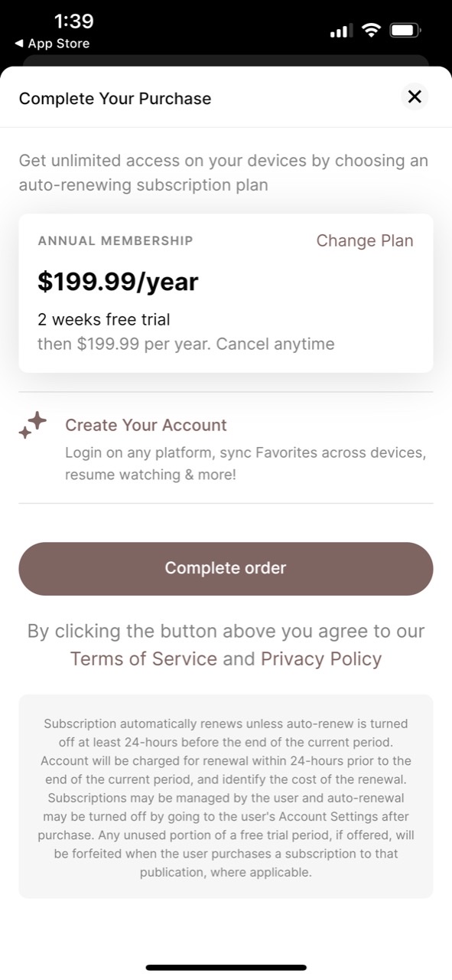Open the Privacy Policy link
Viewport: 452px width, 980px height.
pyautogui.click(x=321, y=658)
